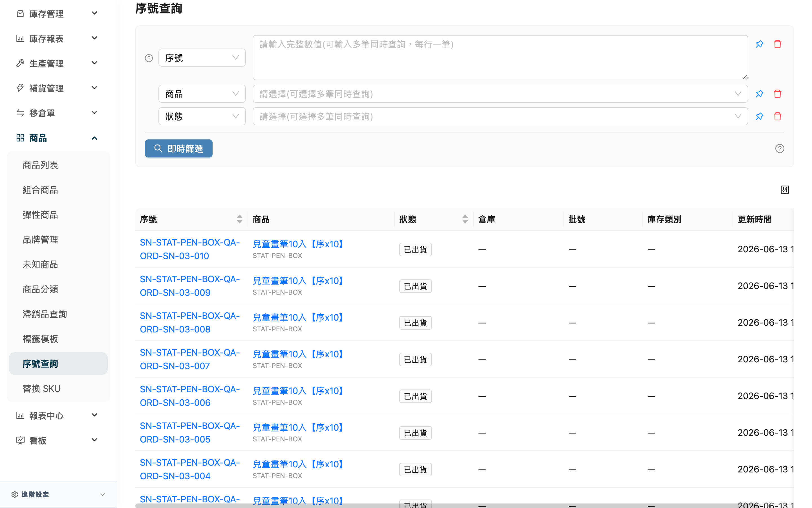Open serial SN-STAT-PEN-BOX-QA-ORD-SN-03-009
812x508 pixels.
[190, 286]
